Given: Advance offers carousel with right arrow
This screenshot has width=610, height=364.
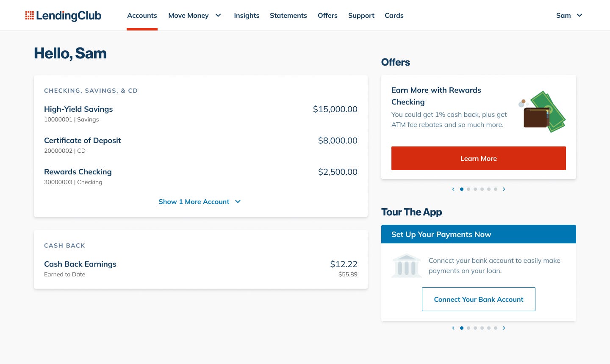Looking at the screenshot, I should pyautogui.click(x=504, y=189).
